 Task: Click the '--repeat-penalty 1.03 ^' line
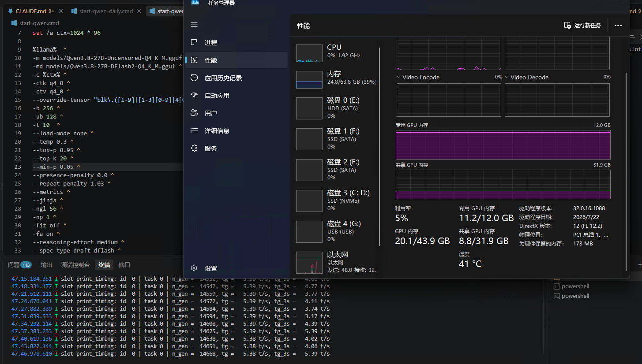pyautogui.click(x=72, y=184)
